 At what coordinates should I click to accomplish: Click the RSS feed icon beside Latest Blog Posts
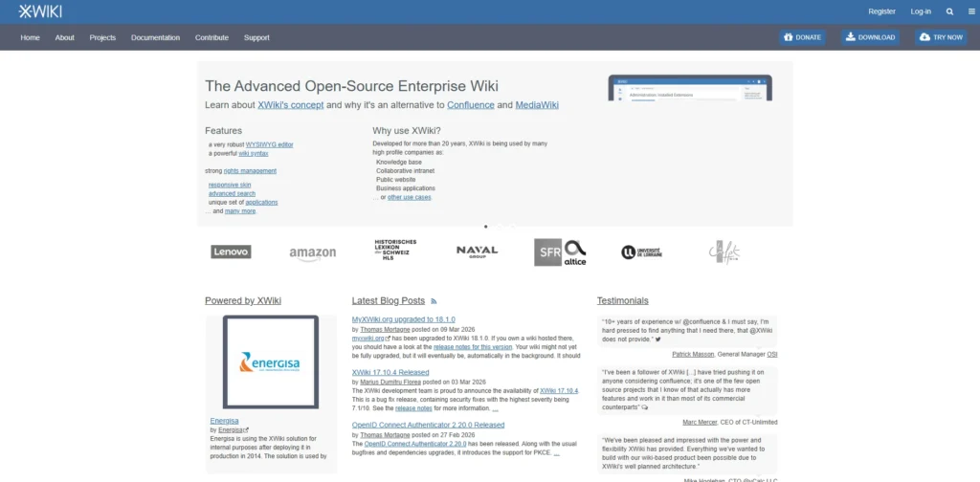(434, 301)
